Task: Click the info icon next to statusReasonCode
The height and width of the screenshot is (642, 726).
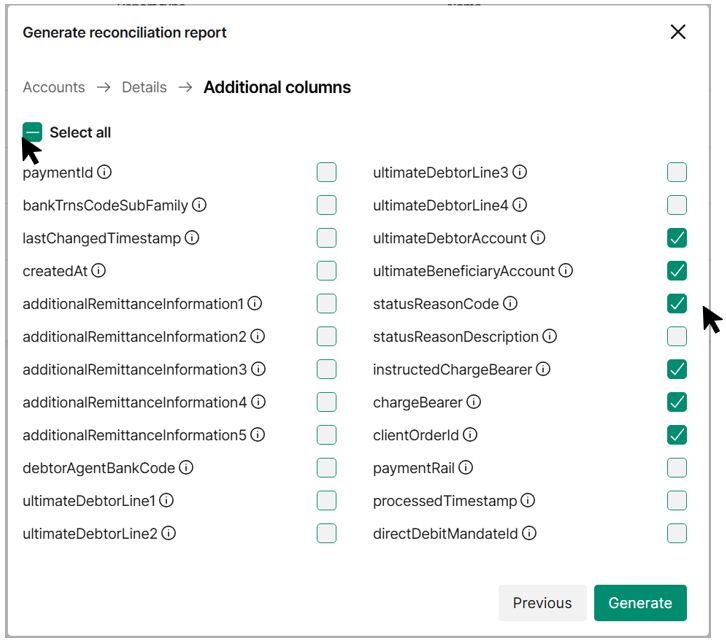Action: [x=510, y=304]
